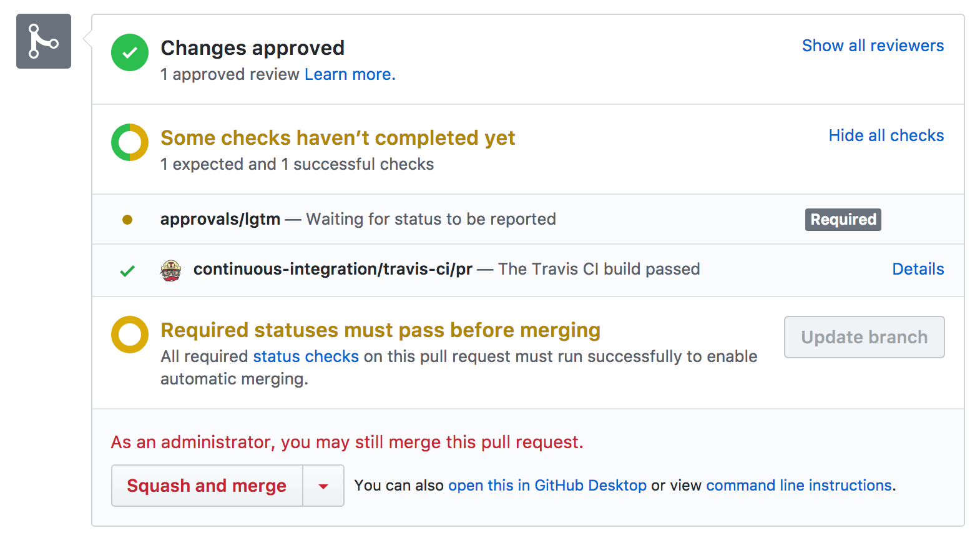The height and width of the screenshot is (543, 980).
Task: Click the Required badge on approvals/lgtm
Action: coord(843,220)
